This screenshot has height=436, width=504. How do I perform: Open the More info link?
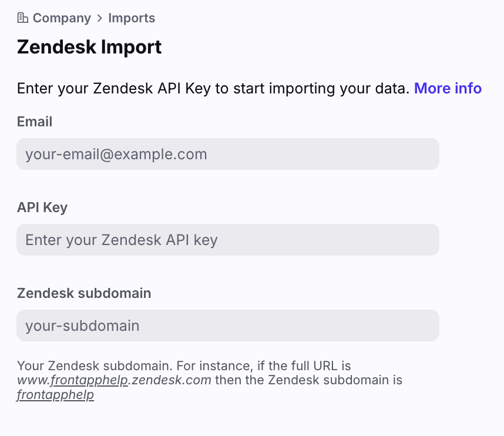pos(448,88)
